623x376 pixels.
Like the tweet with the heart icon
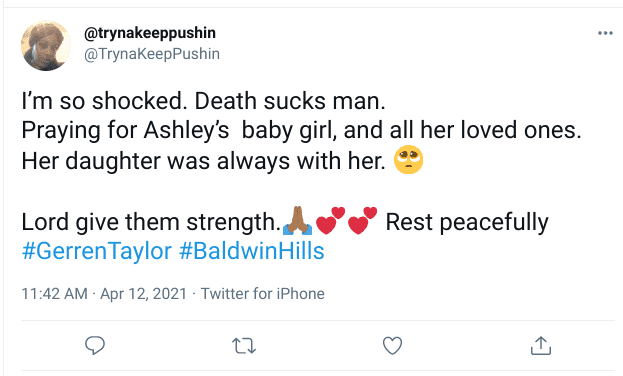[393, 346]
